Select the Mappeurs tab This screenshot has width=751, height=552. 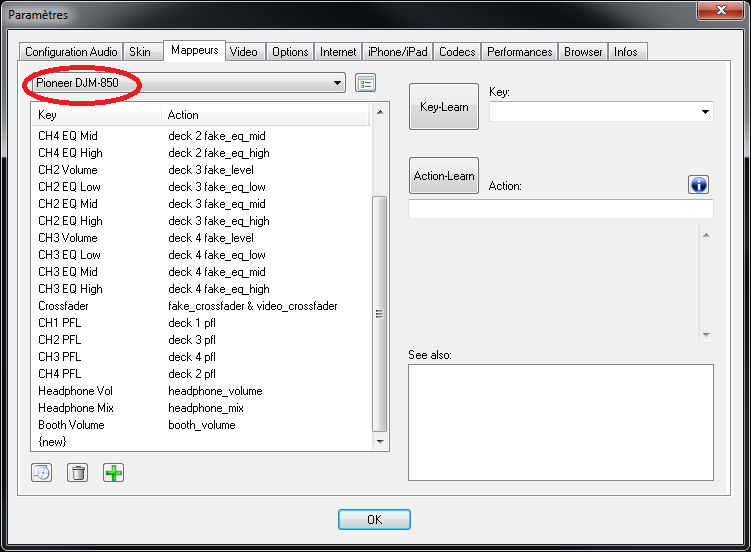tap(194, 50)
